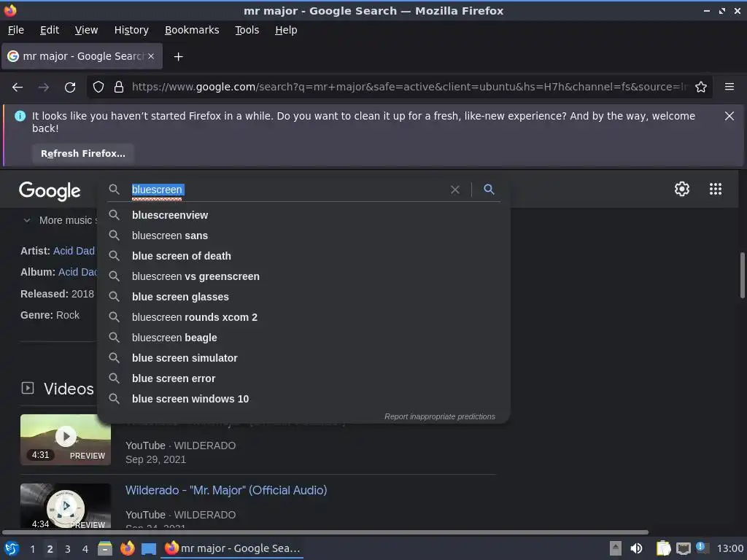
Task: Open the File menu
Action: pos(16,30)
